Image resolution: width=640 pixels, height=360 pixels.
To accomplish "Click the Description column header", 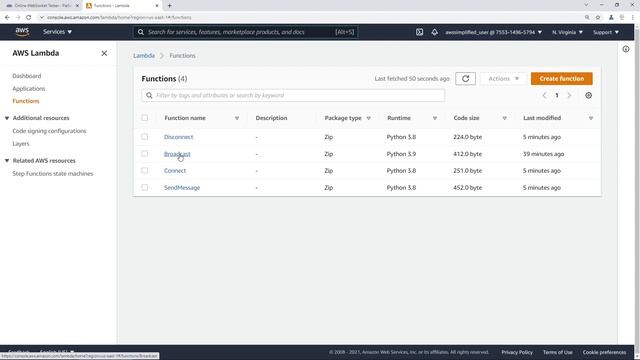I will (x=271, y=118).
